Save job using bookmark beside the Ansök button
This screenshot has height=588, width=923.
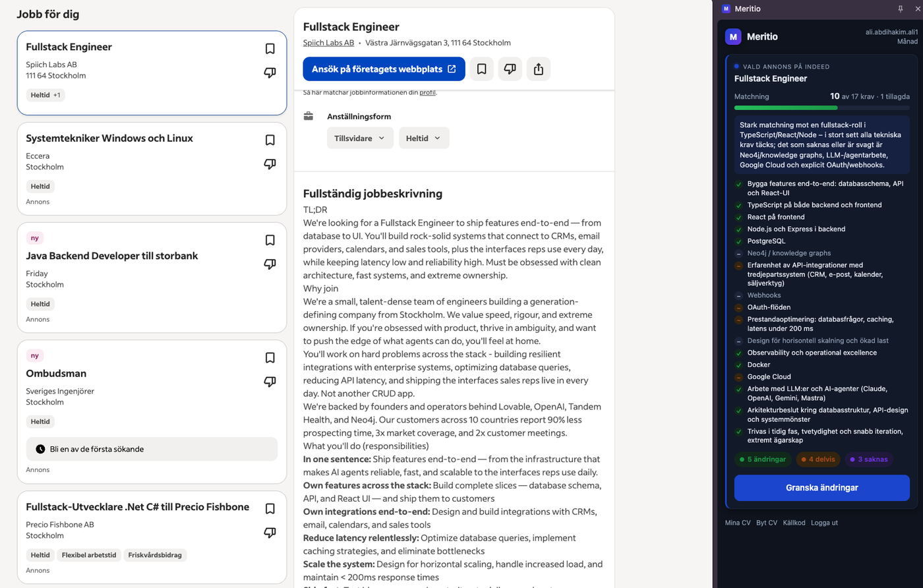click(482, 69)
